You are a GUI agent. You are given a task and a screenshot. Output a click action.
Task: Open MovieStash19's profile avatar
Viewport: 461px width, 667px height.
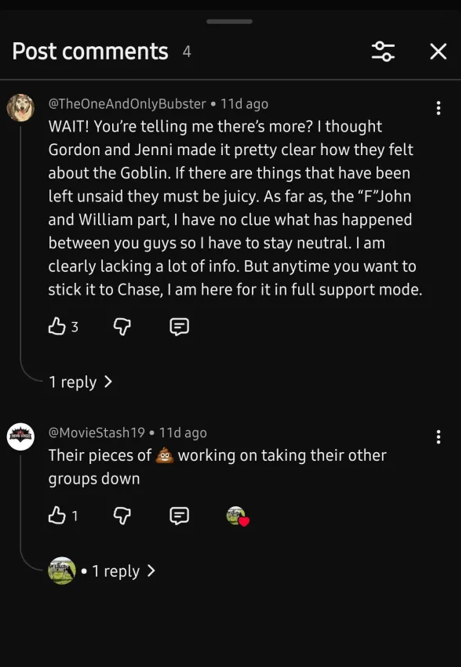tap(20, 436)
